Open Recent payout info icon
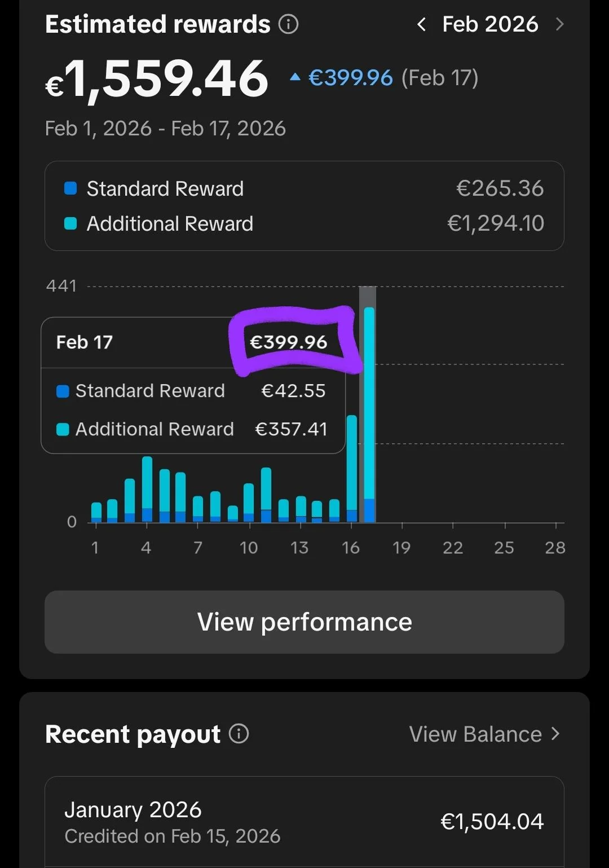 coord(239,734)
